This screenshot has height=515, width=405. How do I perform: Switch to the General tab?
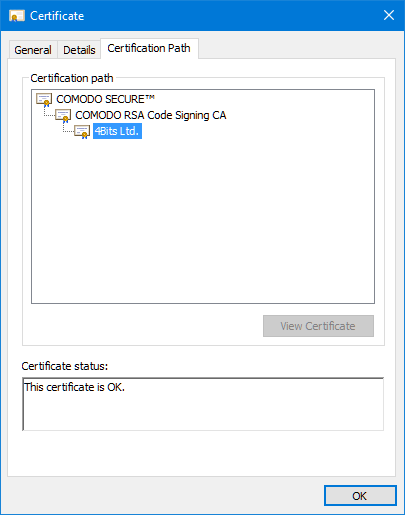coord(33,50)
